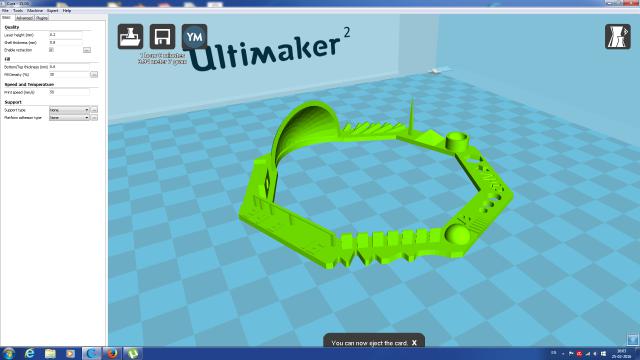
Task: Open uTorrent from the taskbar
Action: 133,353
